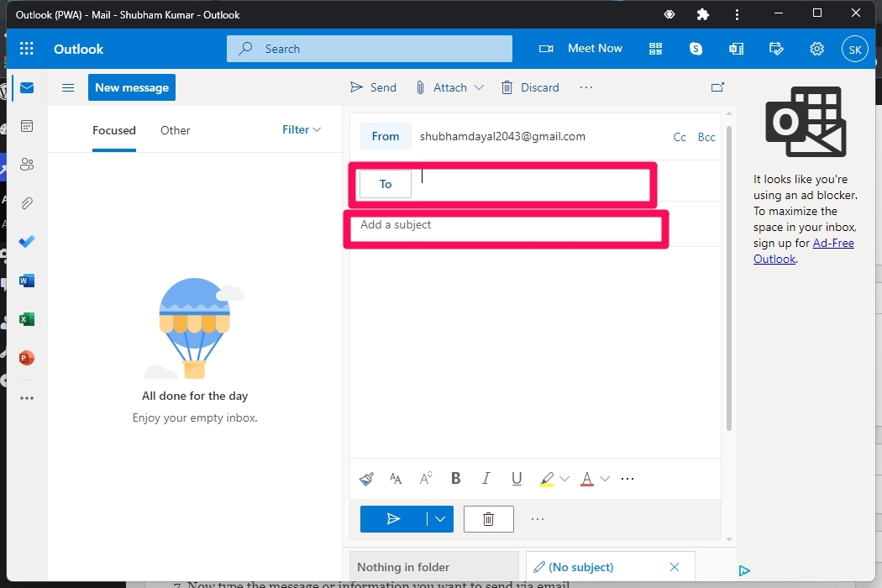Toggle bold formatting
Viewport: 882px width, 588px height.
(x=456, y=479)
